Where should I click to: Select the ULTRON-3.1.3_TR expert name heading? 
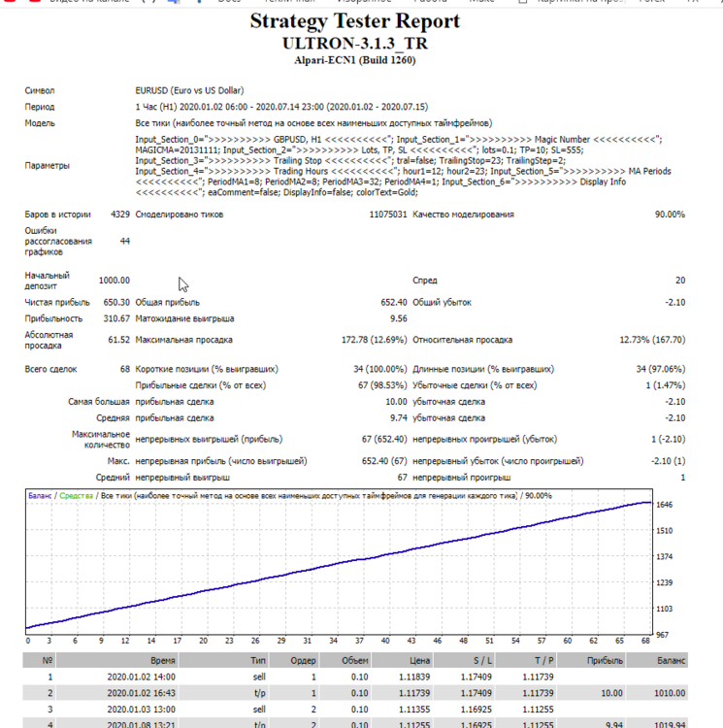[x=355, y=44]
